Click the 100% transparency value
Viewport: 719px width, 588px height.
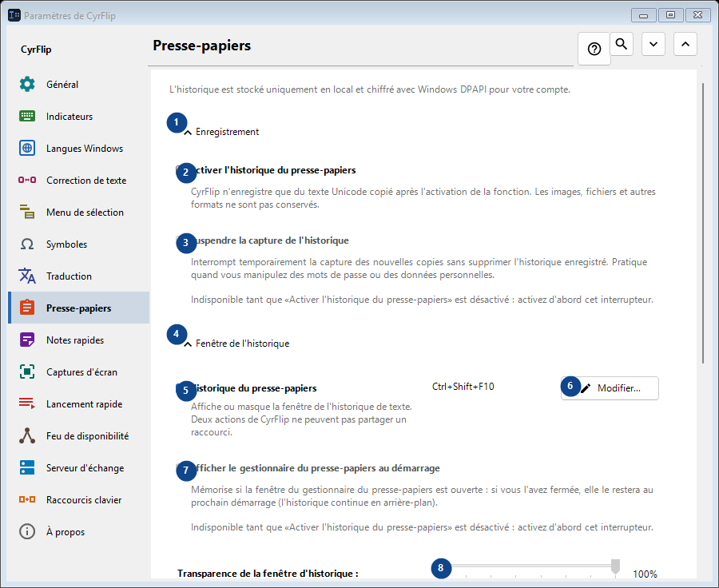coord(645,574)
